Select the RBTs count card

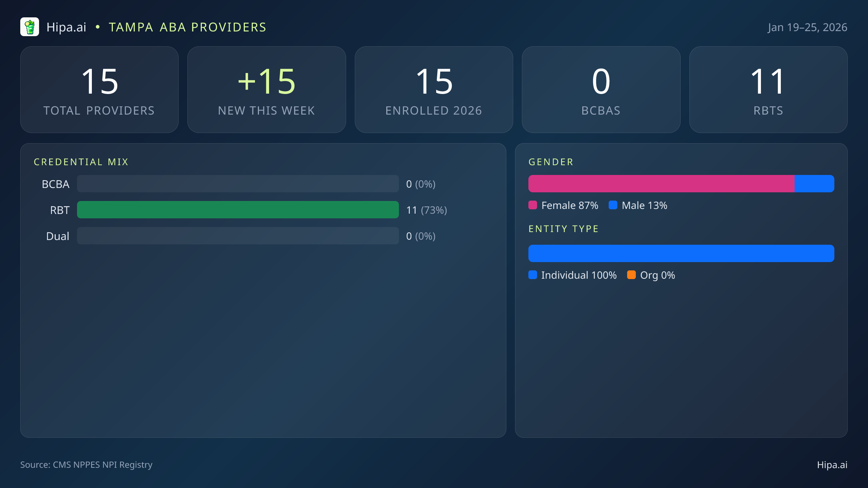pos(768,90)
